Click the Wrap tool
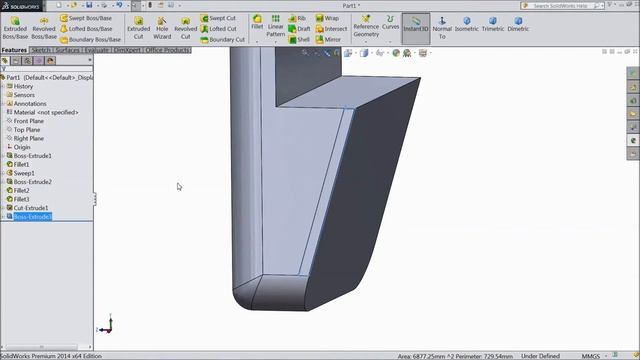 [x=327, y=18]
